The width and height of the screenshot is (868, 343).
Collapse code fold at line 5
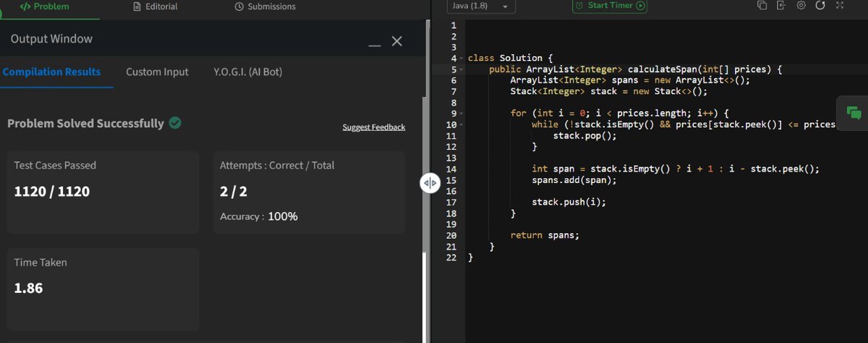461,69
